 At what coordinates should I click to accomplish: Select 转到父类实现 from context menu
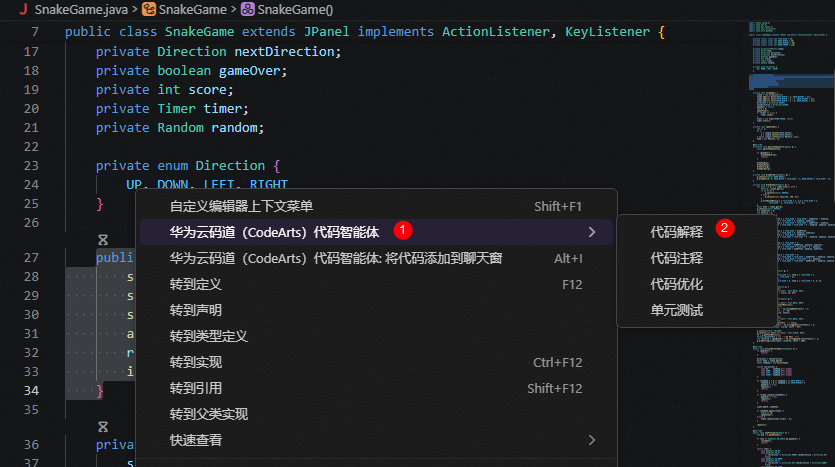click(x=376, y=414)
